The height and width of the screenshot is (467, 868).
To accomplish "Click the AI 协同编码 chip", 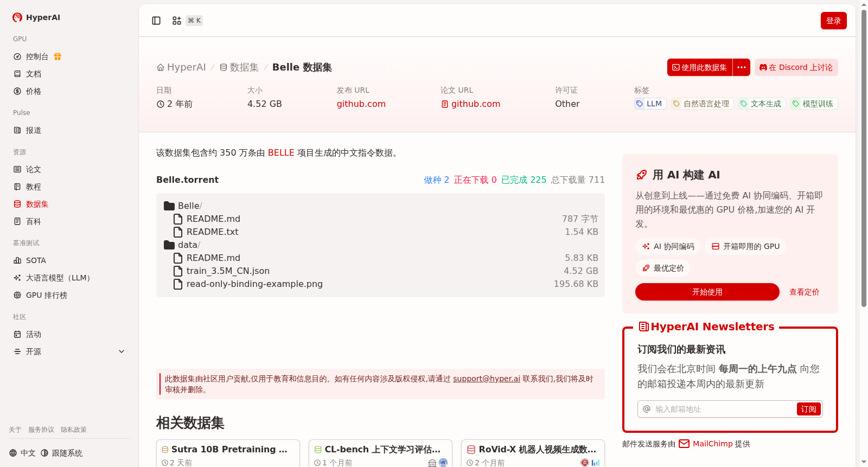I will coord(668,246).
